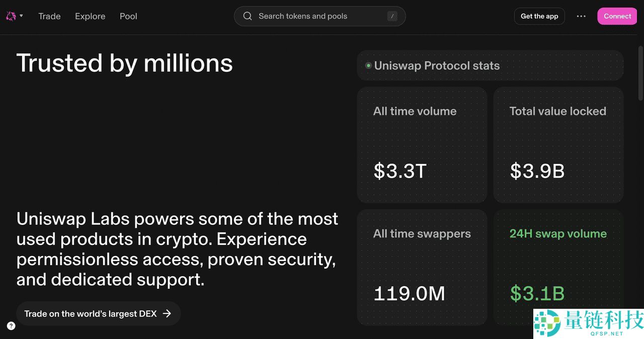
Task: Click the Get the app button
Action: coord(539,16)
